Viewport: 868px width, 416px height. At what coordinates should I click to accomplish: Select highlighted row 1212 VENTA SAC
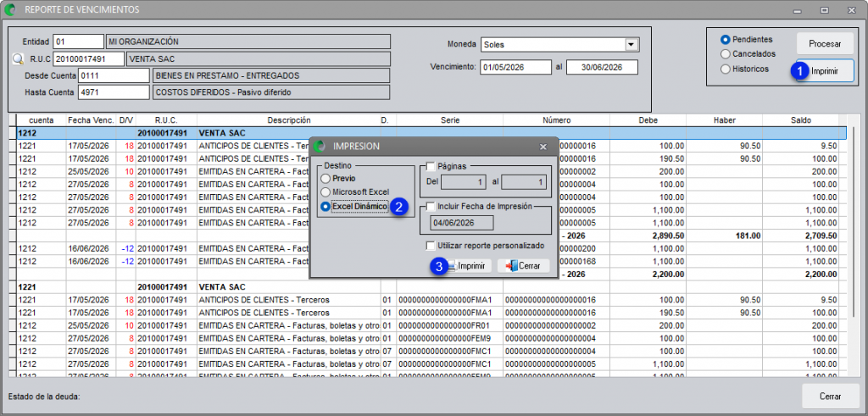click(x=431, y=133)
